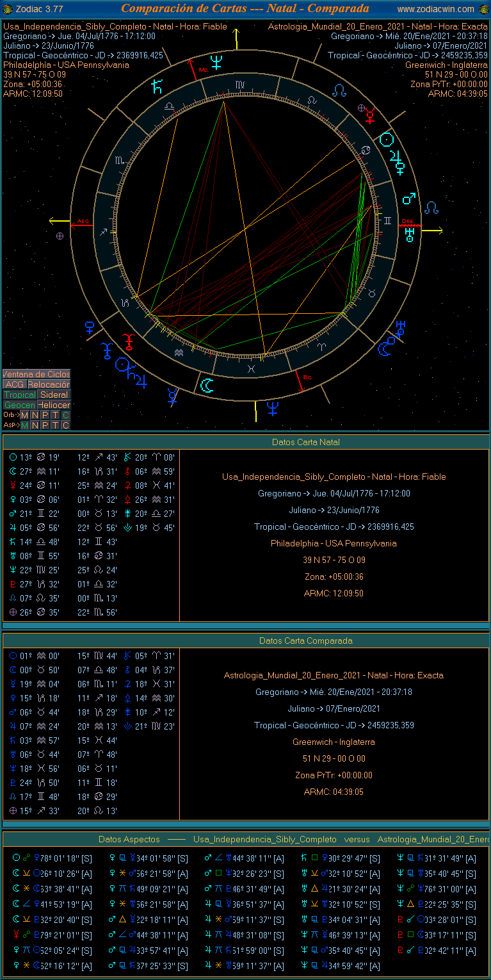Select the cyan Mars glyph on the right
This screenshot has height=980, width=491.
[x=408, y=199]
